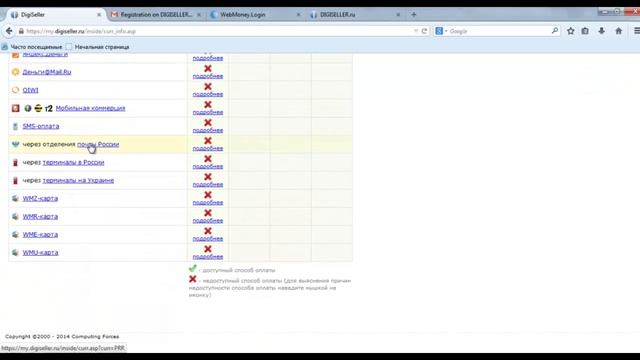Viewport: 640px width, 360px height.
Task: Close the DigiSeller tab
Action: [x=99, y=15]
